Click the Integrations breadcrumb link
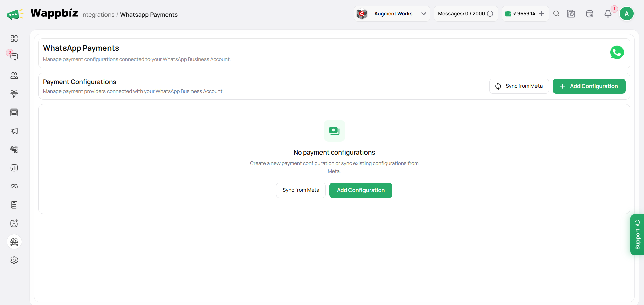Image resolution: width=644 pixels, height=305 pixels. [98, 15]
